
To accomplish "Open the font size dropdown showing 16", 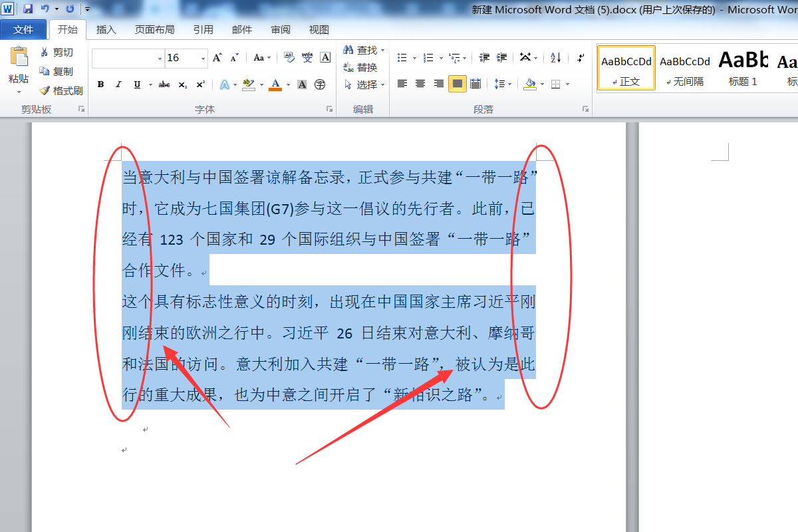I will [x=204, y=58].
